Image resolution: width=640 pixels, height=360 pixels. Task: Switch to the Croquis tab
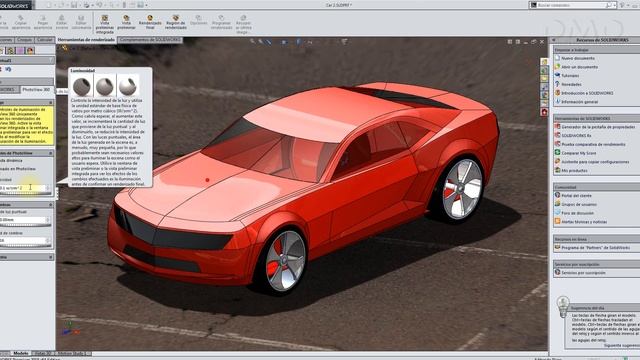pyautogui.click(x=24, y=40)
